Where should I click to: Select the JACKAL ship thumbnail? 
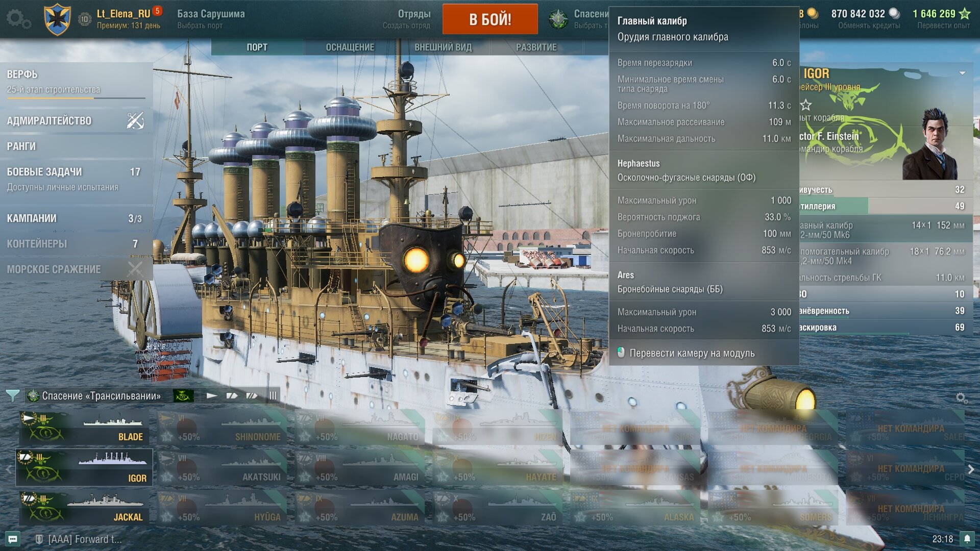(85, 508)
